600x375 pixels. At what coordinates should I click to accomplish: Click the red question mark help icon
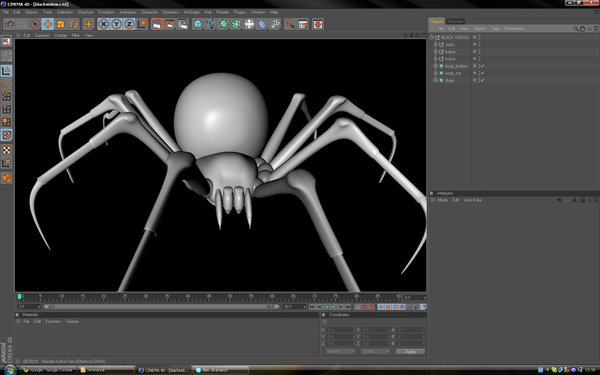(290, 24)
